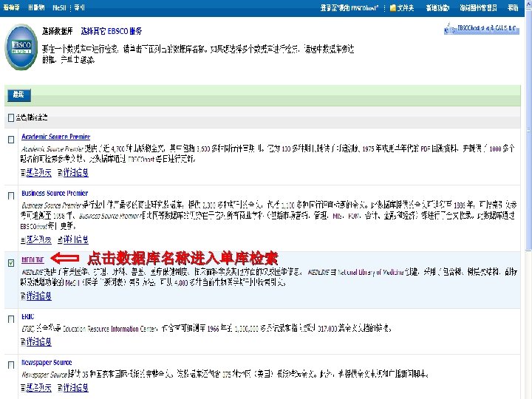The image size is (532, 399).
Task: Open 详细信息 link for ERIC
Action: [x=39, y=342]
